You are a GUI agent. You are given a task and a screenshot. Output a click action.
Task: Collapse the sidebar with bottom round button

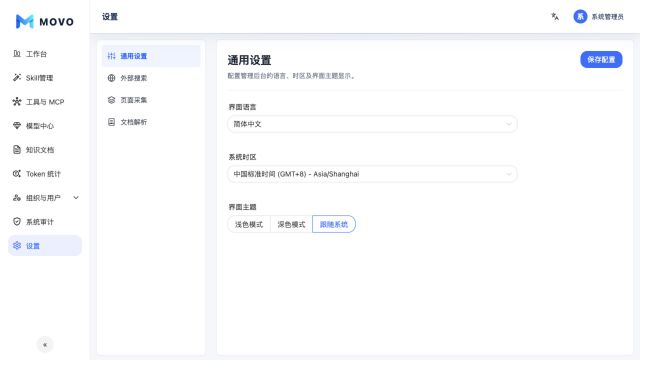[45, 345]
